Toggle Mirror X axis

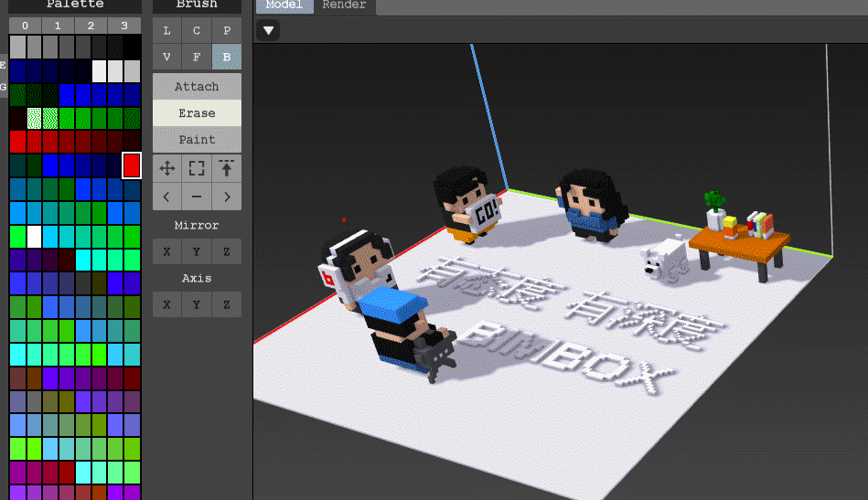[166, 251]
